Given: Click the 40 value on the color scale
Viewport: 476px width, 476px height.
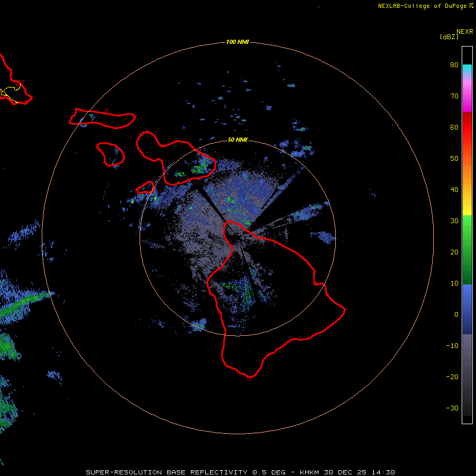Looking at the screenshot, I should [x=454, y=190].
